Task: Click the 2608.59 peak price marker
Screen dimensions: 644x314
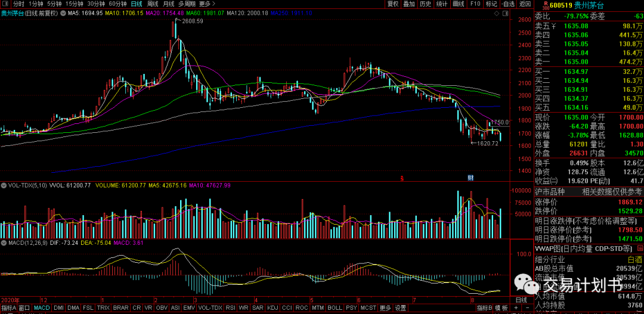Action: (192, 21)
